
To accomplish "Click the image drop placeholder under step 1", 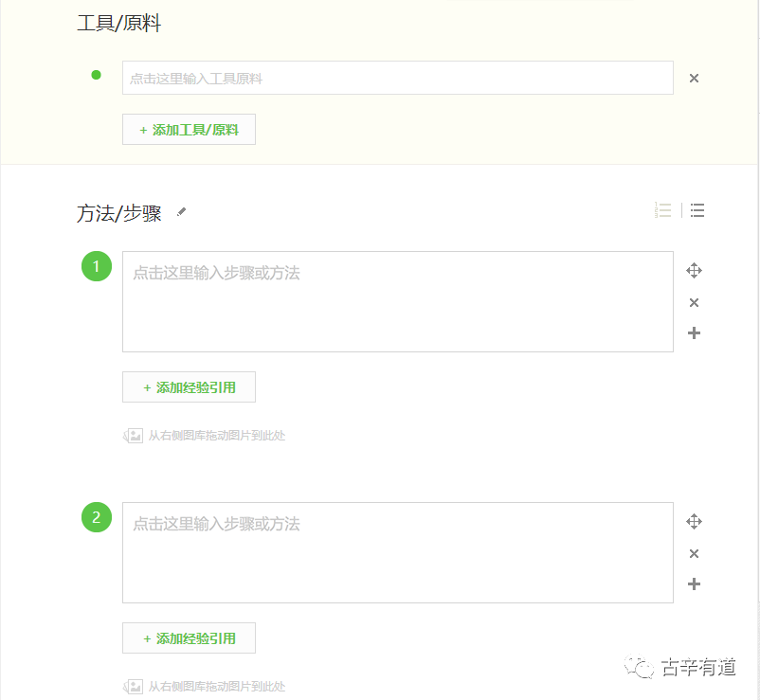I will [x=204, y=436].
